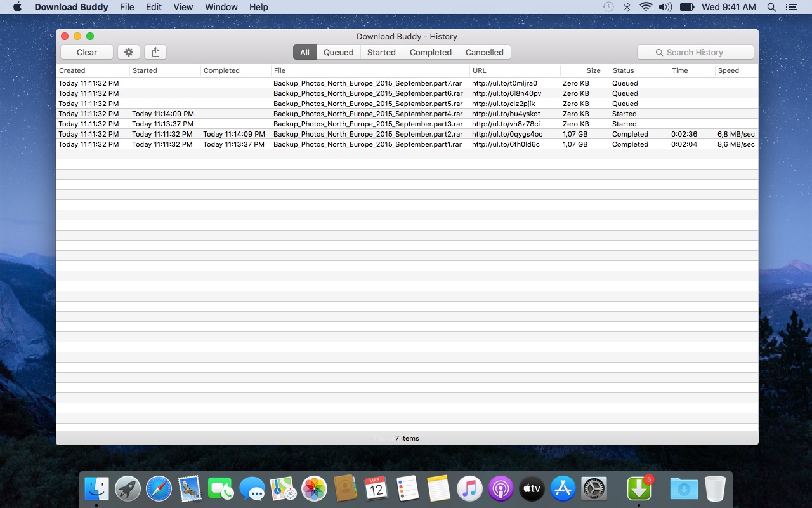Open Calendar icon showing 12
The width and height of the screenshot is (812, 508).
376,489
